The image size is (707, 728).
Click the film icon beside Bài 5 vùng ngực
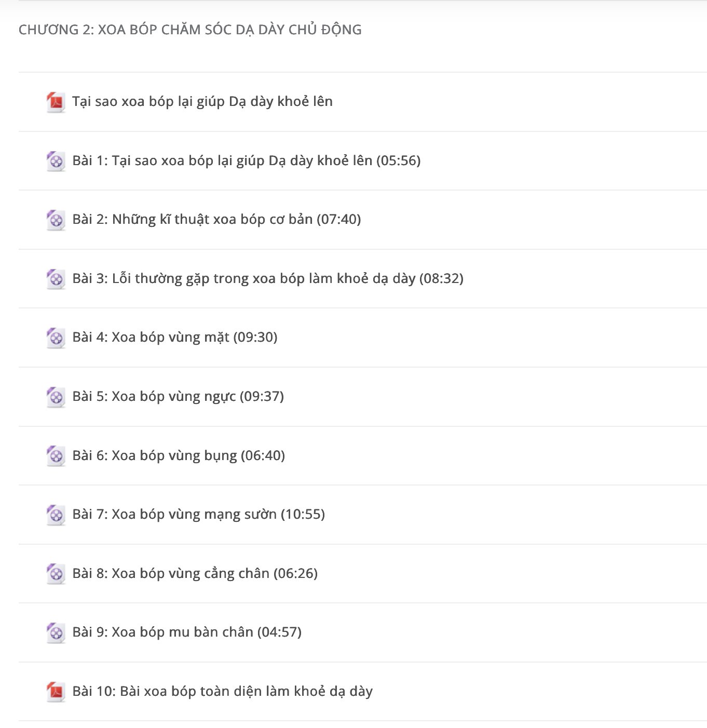tap(56, 397)
